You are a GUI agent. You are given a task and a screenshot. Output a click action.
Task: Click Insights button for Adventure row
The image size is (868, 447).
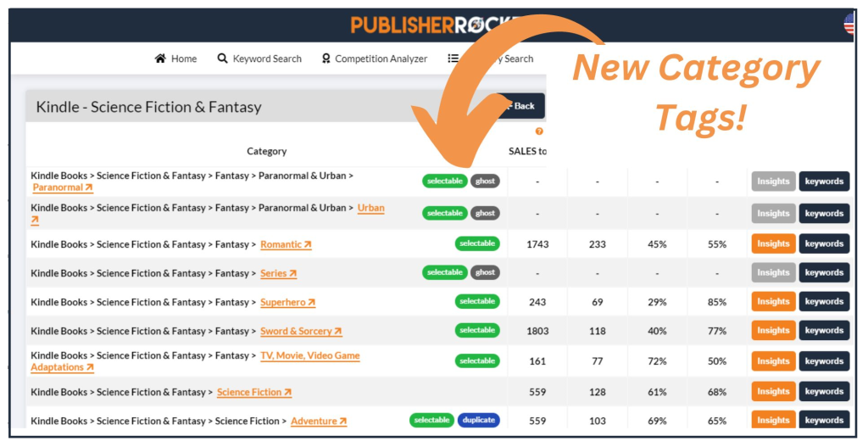pyautogui.click(x=773, y=419)
